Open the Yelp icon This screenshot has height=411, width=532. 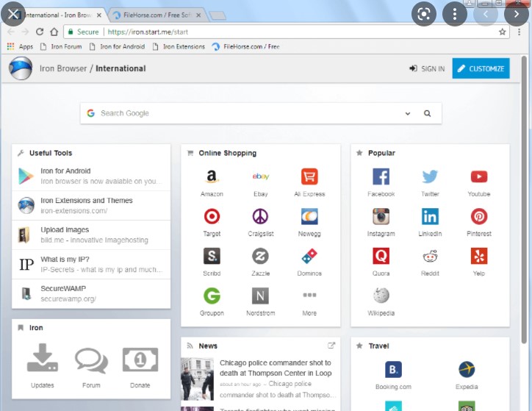[x=479, y=256]
